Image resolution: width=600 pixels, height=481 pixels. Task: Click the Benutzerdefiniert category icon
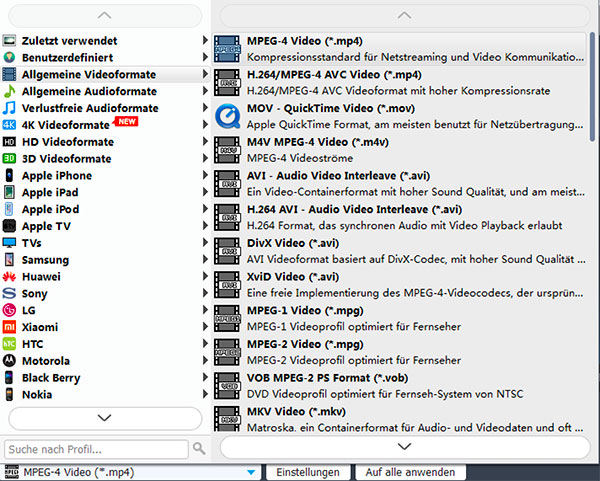tap(9, 57)
